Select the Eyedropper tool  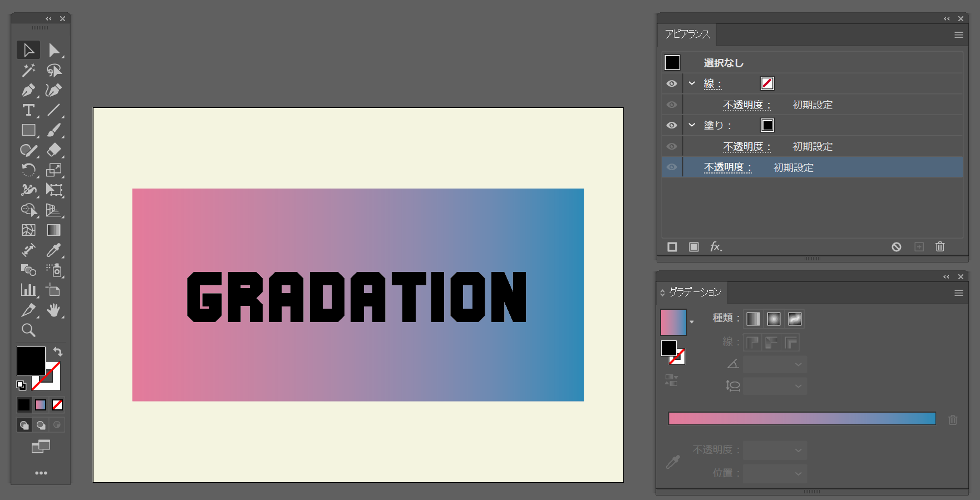pos(53,250)
